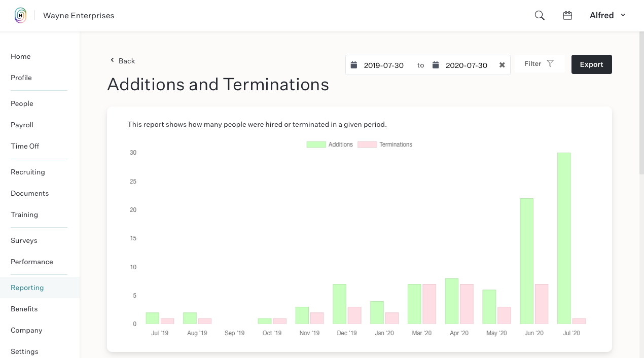Click the Jul '20 additions bar
This screenshot has width=644, height=358.
(564, 238)
